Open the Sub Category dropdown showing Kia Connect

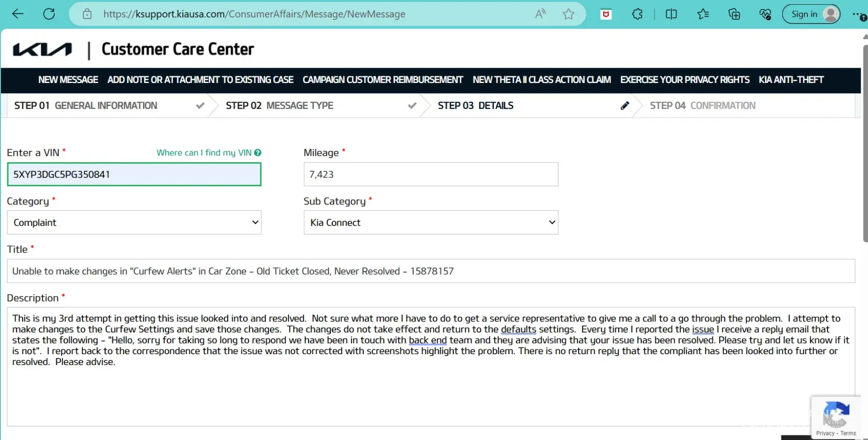(x=431, y=222)
